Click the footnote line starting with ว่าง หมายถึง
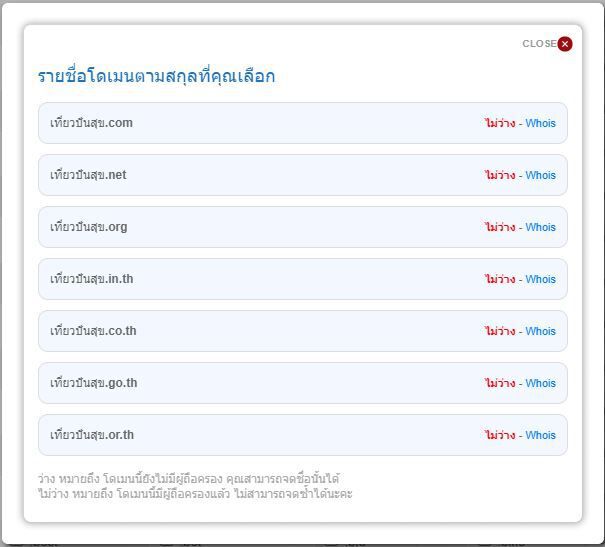 [188, 479]
